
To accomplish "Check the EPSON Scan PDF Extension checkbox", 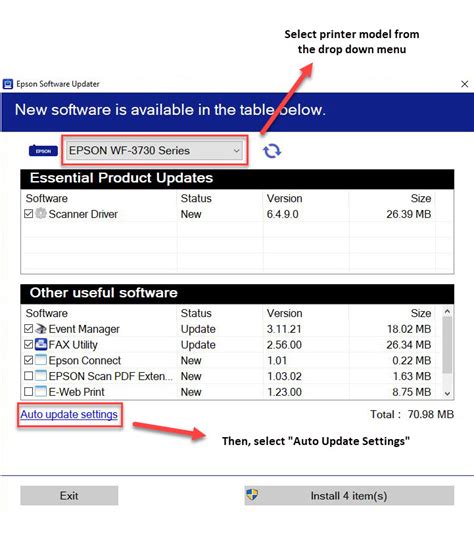I will 29,376.
